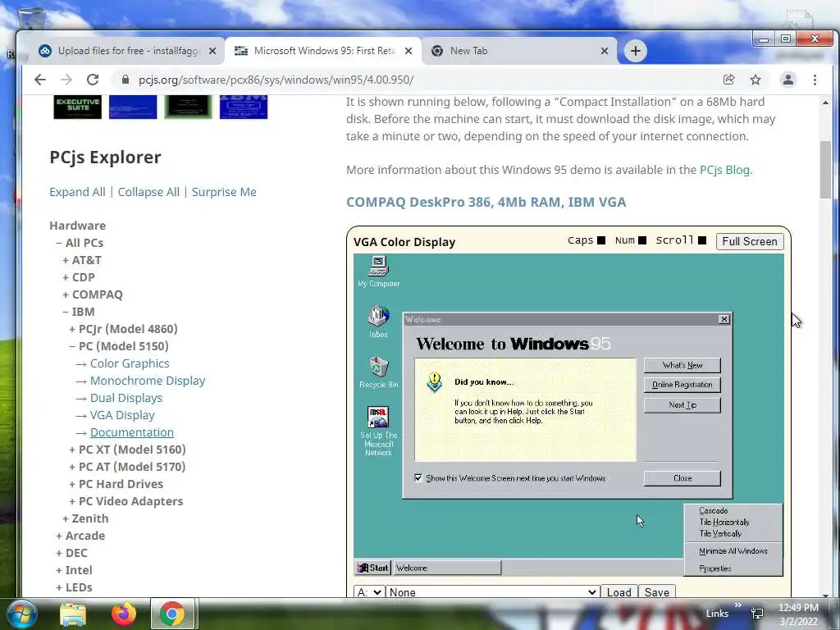Open My Computer icon in Windows 95
This screenshot has width=840, height=630.
(x=378, y=272)
